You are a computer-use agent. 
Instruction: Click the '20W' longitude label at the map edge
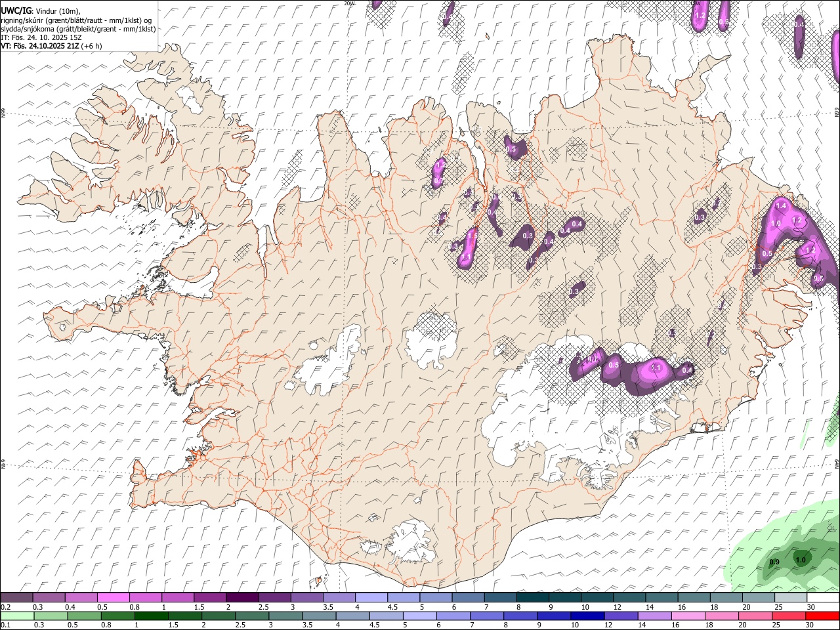point(349,3)
